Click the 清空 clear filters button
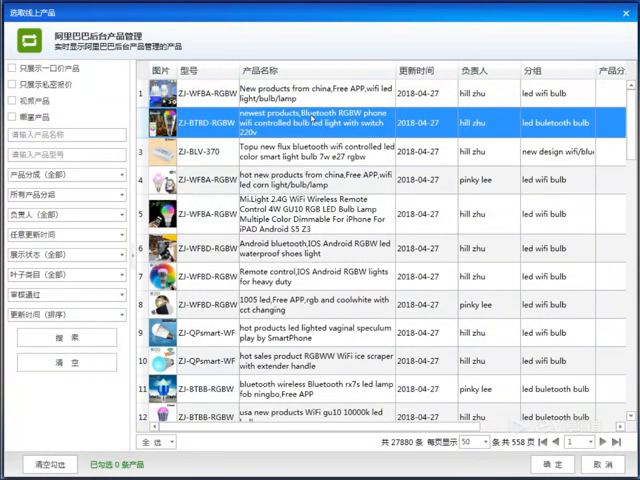 [67, 362]
